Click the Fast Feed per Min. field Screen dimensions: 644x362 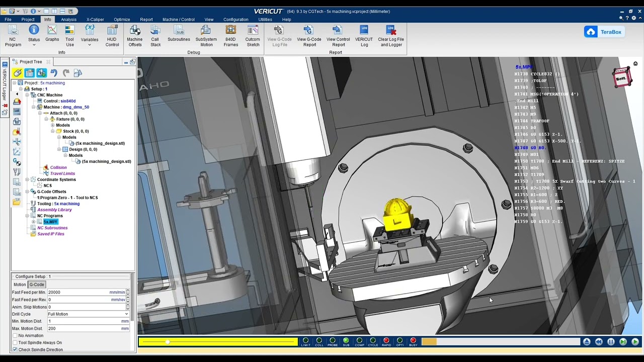(86, 292)
